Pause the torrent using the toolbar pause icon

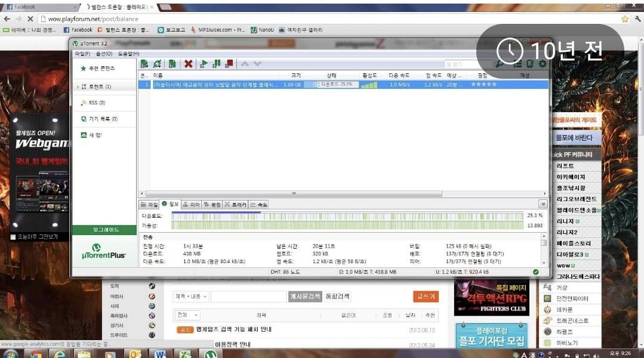coord(217,64)
